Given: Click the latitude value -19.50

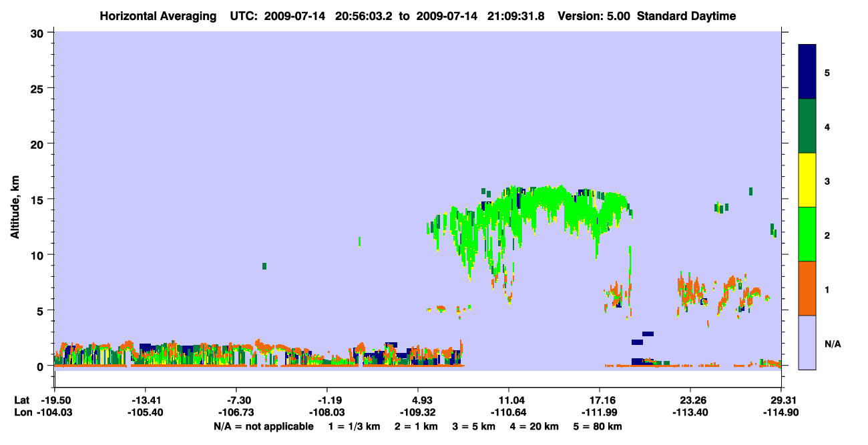Looking at the screenshot, I should (55, 400).
